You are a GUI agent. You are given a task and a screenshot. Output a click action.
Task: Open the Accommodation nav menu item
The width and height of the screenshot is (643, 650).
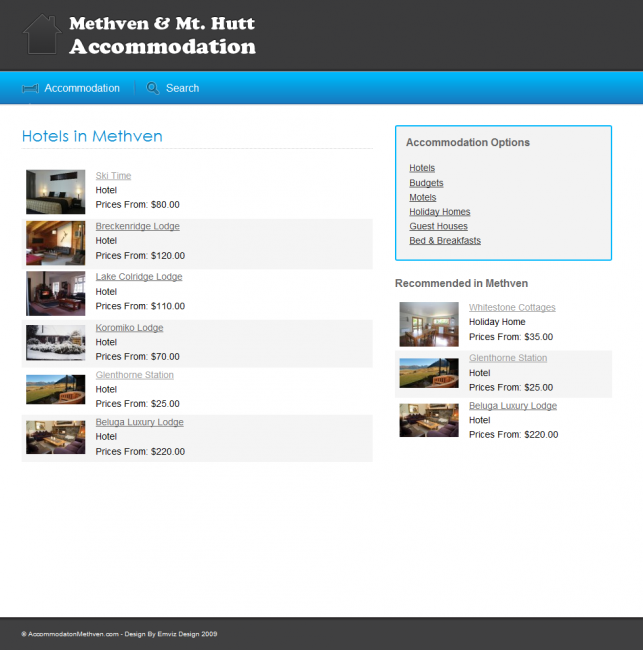82,88
